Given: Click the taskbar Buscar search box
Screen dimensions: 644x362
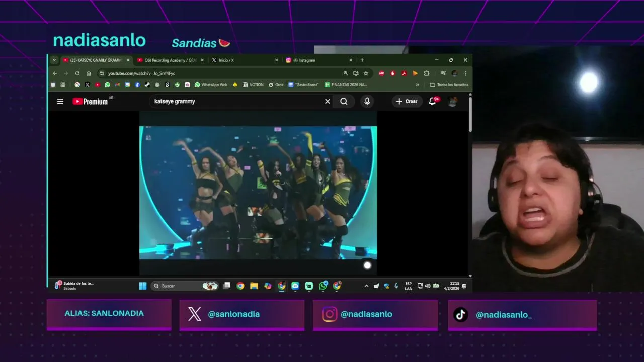Looking at the screenshot, I should coord(185,286).
